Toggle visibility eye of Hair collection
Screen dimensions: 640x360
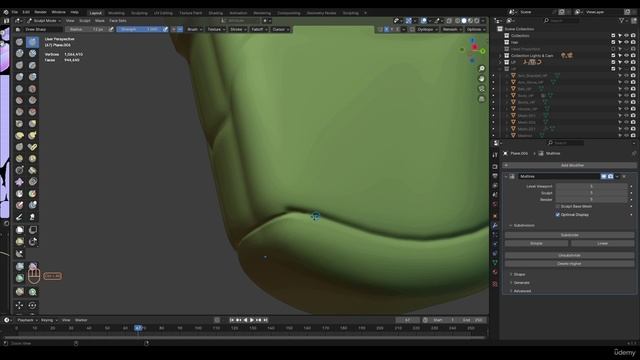[x=627, y=42]
